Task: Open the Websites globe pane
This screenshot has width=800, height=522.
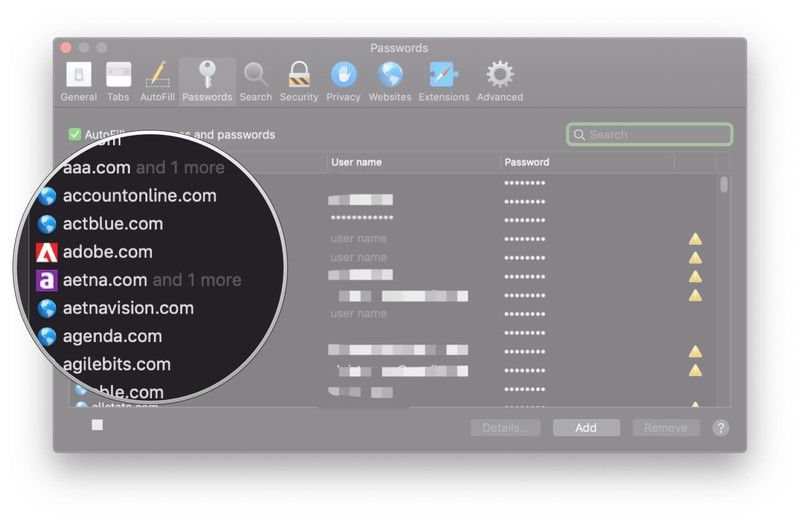Action: pyautogui.click(x=389, y=81)
